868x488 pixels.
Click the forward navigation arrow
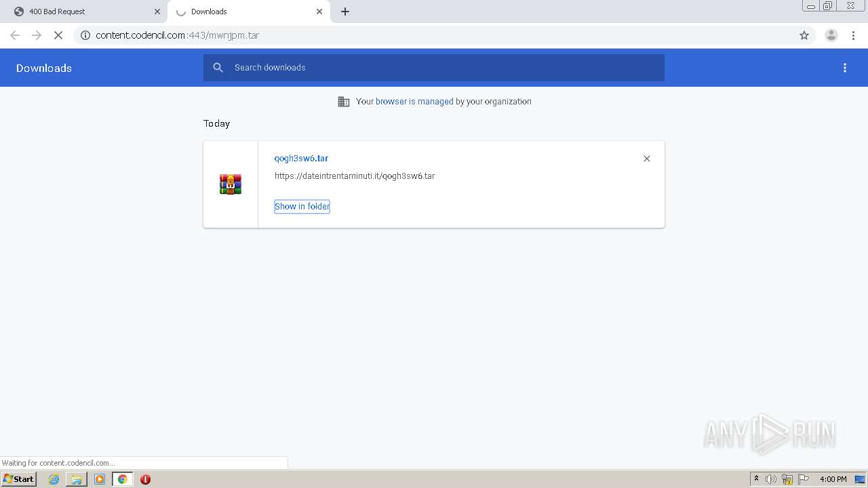coord(37,35)
